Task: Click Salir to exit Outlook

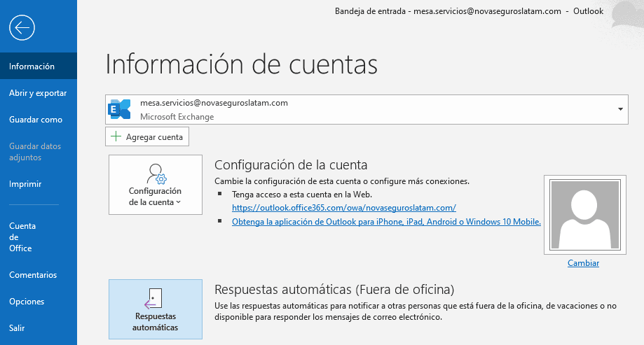Action: (x=18, y=328)
